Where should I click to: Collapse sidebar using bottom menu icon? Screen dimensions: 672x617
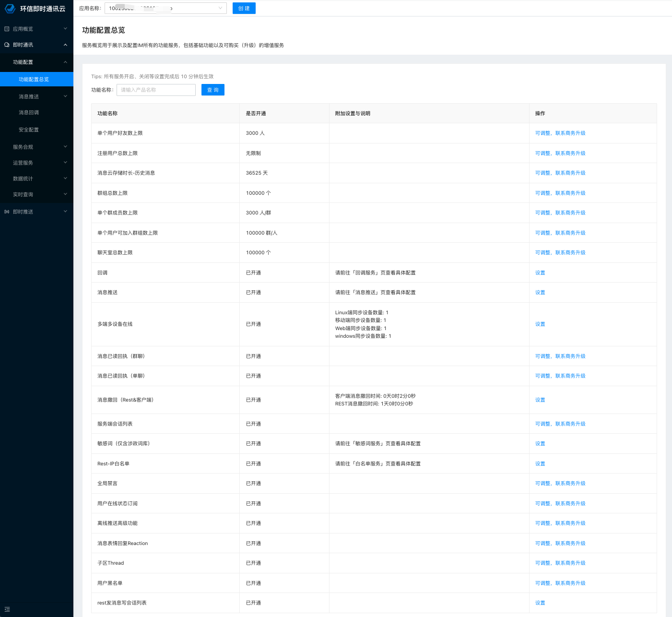click(x=7, y=609)
